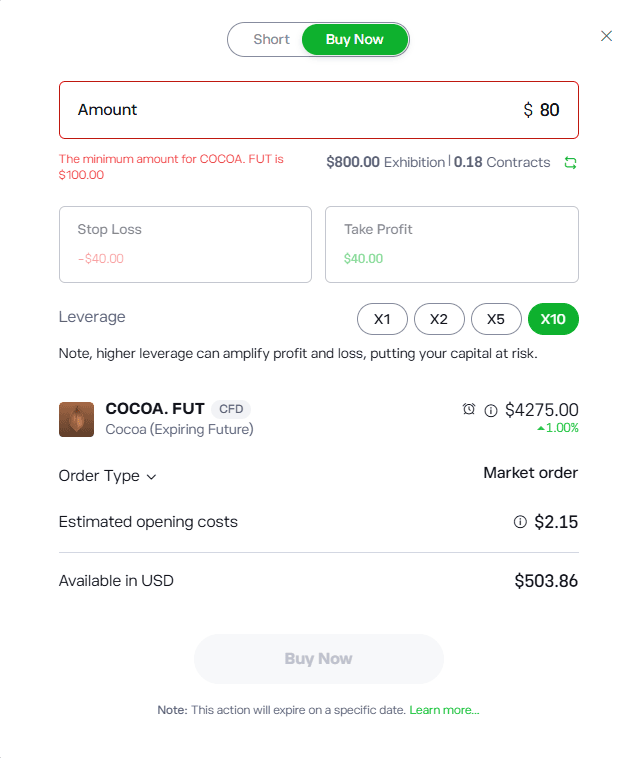Image resolution: width=637 pixels, height=758 pixels.
Task: Click the estimated opening costs info icon
Action: (520, 522)
